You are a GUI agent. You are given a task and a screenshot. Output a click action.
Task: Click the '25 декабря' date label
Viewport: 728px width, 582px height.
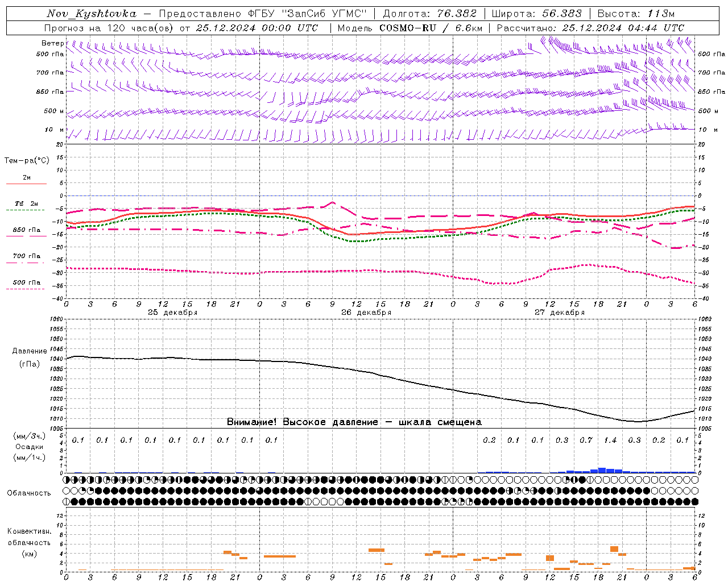[x=172, y=313]
